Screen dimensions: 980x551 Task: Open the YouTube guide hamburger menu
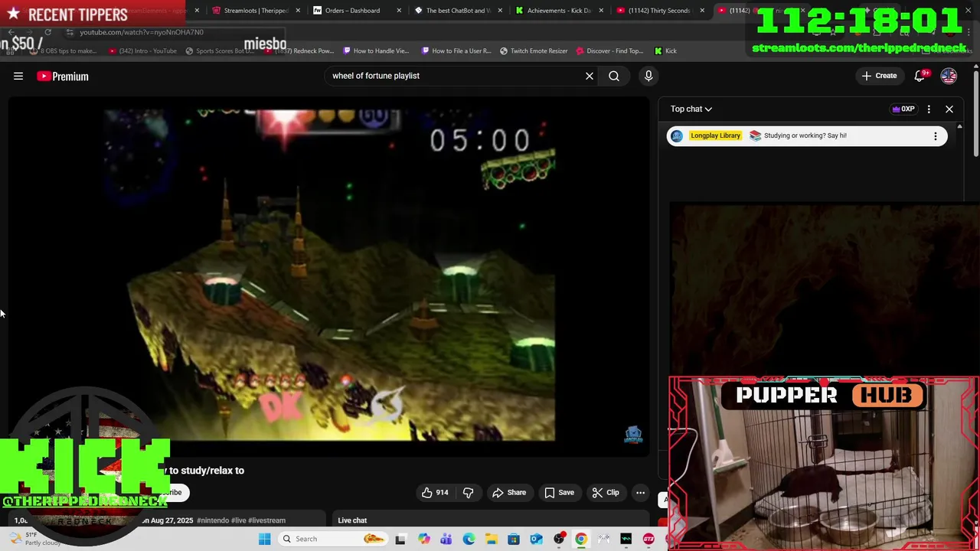18,76
